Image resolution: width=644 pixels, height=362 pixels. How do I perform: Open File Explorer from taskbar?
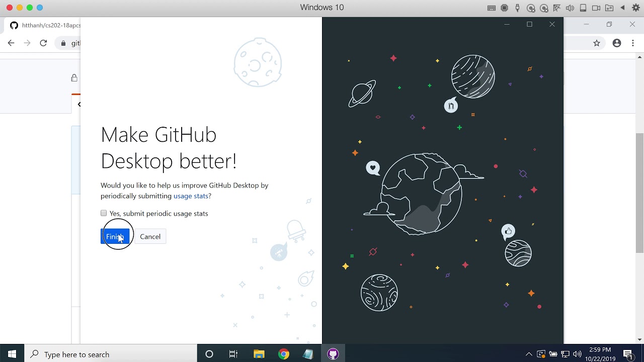259,354
